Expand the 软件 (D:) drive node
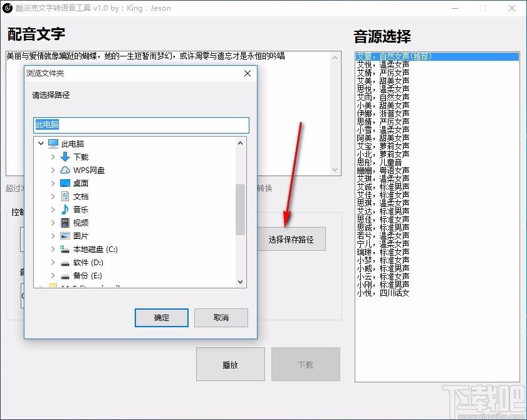Viewport: 527px width, 420px height. 53,262
